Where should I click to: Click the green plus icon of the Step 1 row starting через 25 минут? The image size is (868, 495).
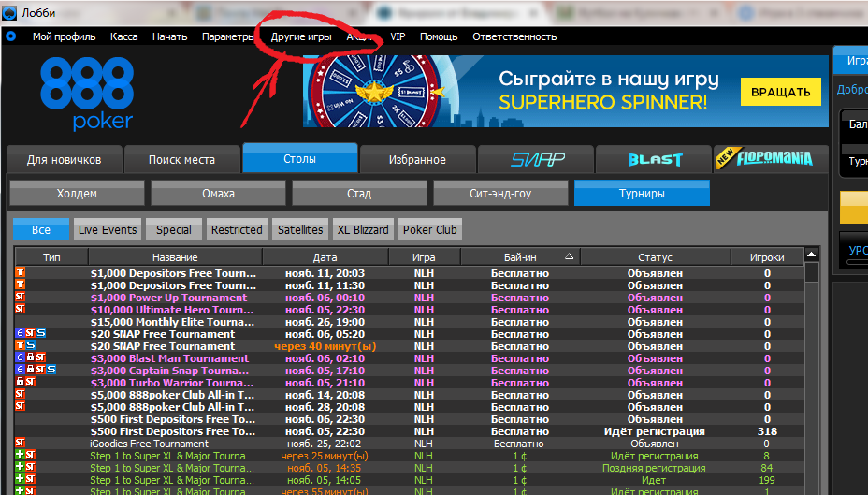pyautogui.click(x=20, y=455)
